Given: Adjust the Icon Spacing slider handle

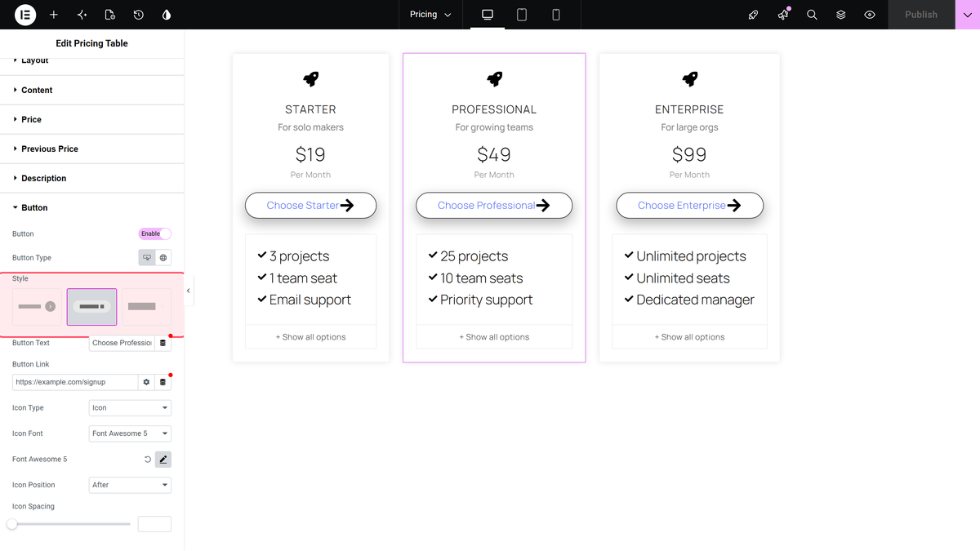Looking at the screenshot, I should tap(12, 524).
